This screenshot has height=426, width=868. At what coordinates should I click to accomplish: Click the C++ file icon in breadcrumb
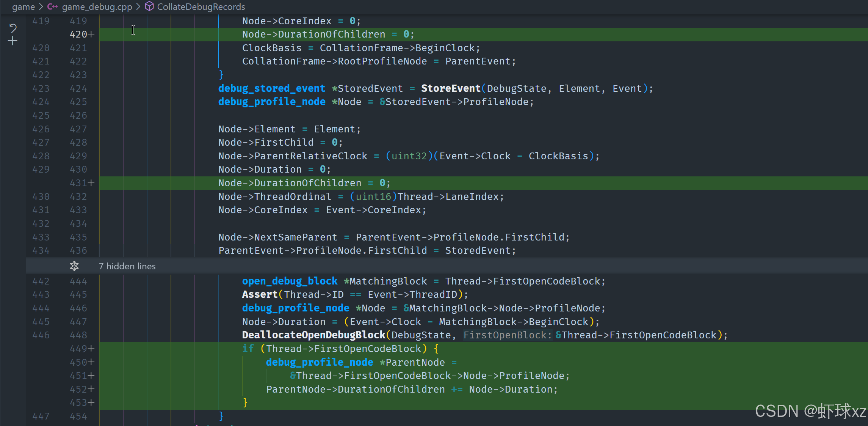[x=52, y=6]
